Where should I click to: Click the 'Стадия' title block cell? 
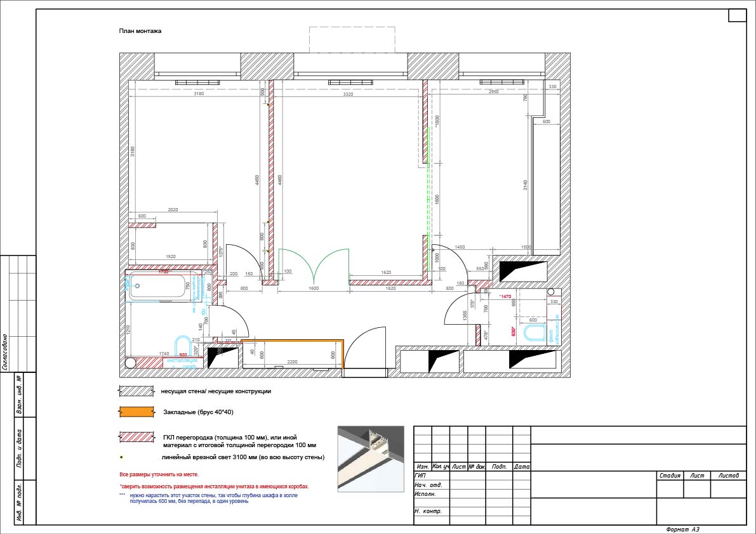(x=670, y=476)
